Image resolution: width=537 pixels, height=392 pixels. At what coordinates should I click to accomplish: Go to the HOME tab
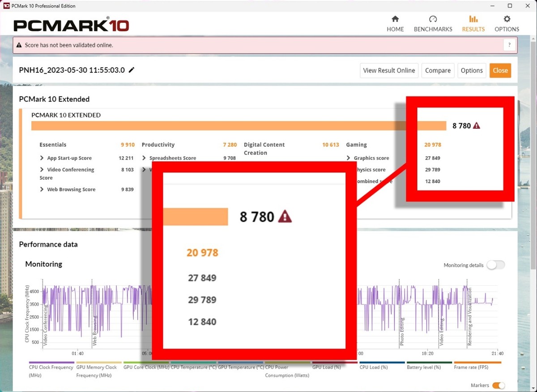(395, 24)
